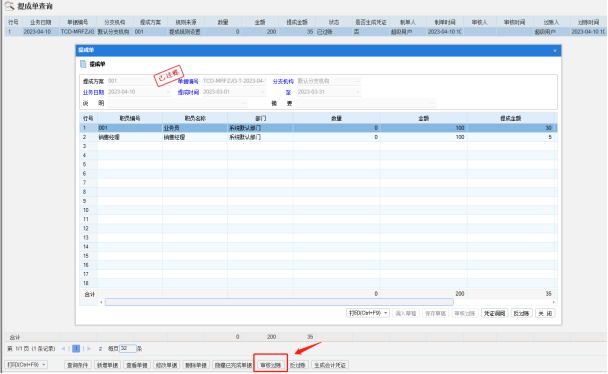608x374 pixels.
Task: Open the bottom-left 打印 dropdown
Action: click(26, 365)
